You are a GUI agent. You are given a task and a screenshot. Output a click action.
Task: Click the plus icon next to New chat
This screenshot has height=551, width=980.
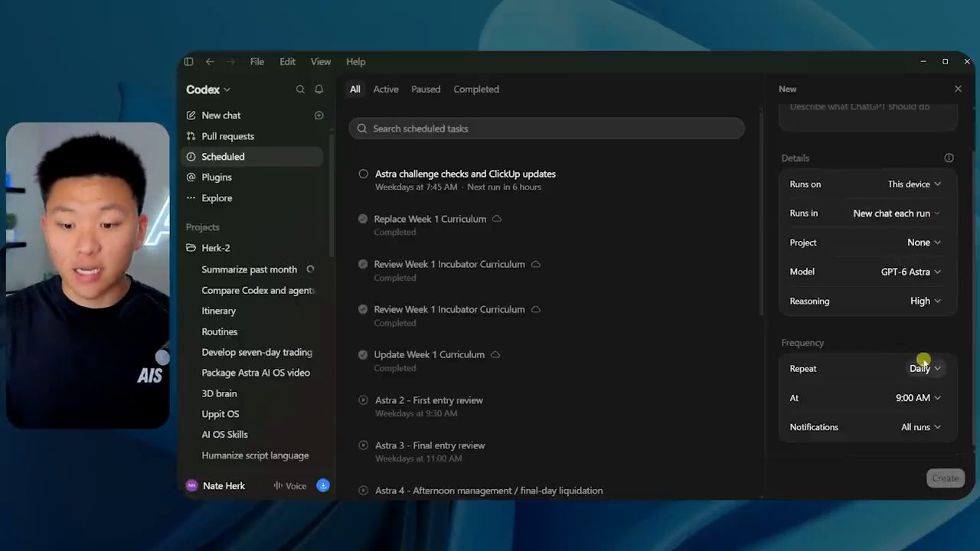click(319, 116)
